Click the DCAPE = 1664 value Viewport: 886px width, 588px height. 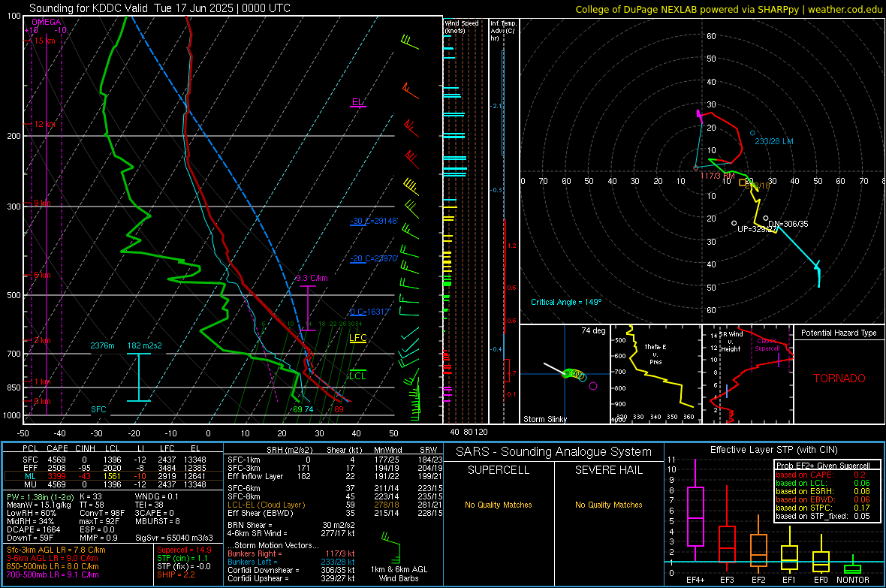tap(33, 529)
